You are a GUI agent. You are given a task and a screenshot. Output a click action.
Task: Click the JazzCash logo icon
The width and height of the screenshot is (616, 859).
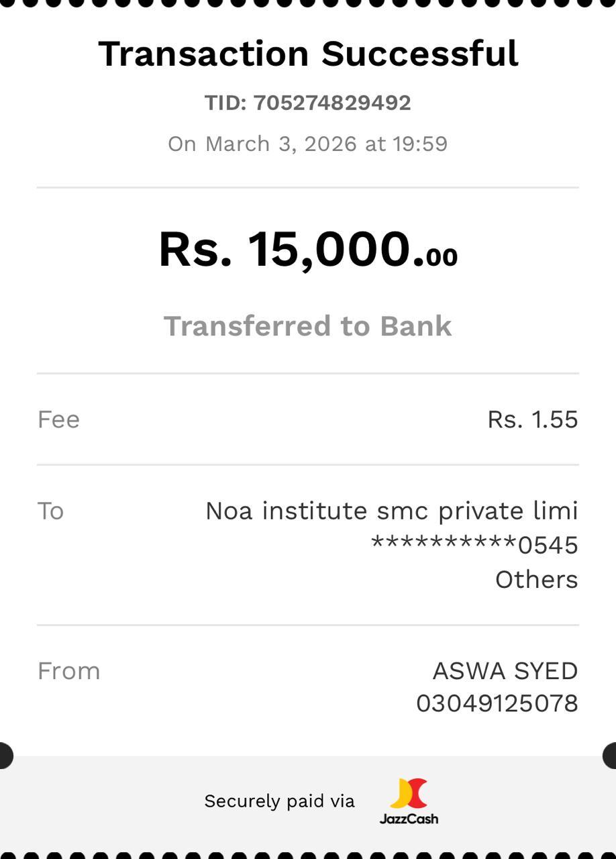click(x=409, y=793)
